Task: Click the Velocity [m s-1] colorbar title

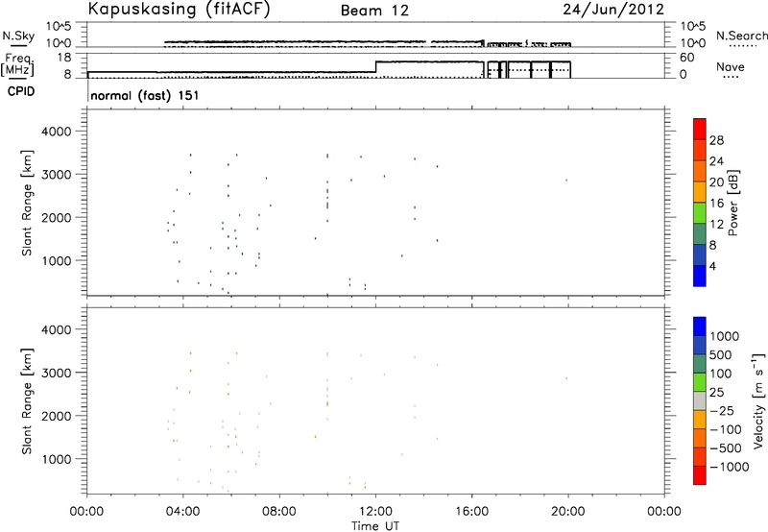Action: pyautogui.click(x=758, y=400)
